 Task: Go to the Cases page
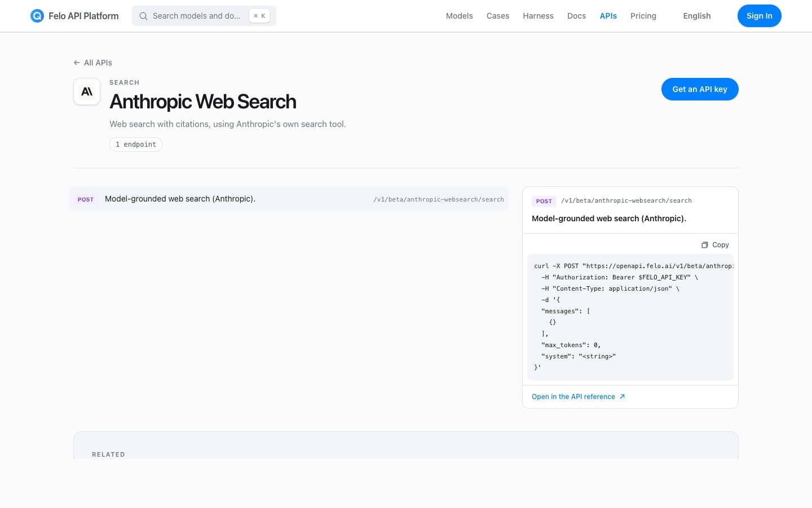click(x=498, y=16)
